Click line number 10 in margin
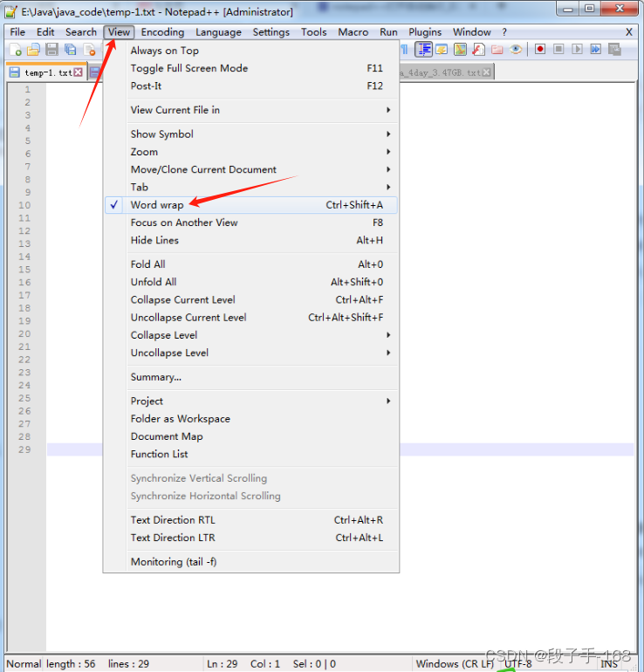 point(24,205)
